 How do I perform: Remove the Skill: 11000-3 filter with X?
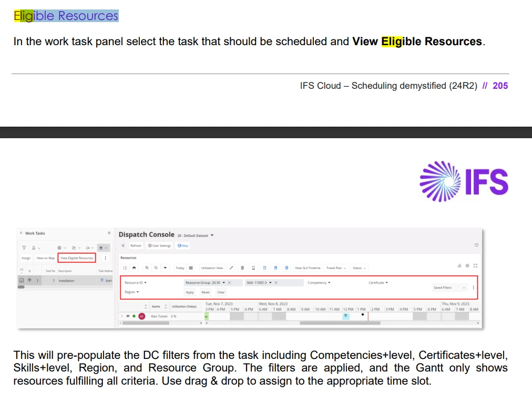click(276, 283)
